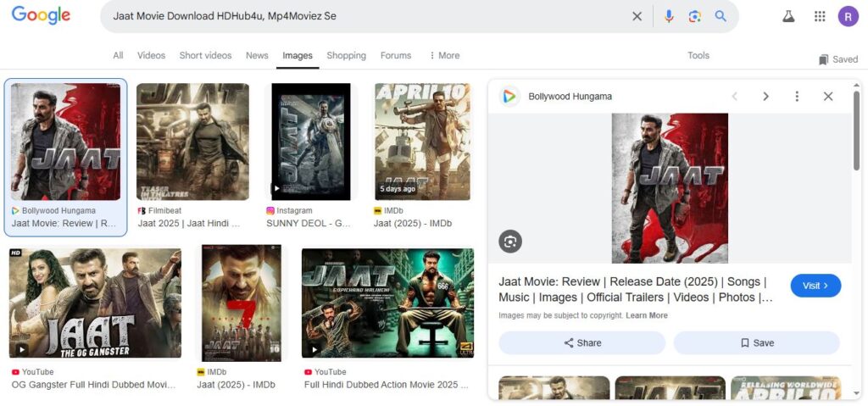Viewport: 868px width, 406px height.
Task: Open the large Jaat poster in preview panel
Action: click(670, 188)
